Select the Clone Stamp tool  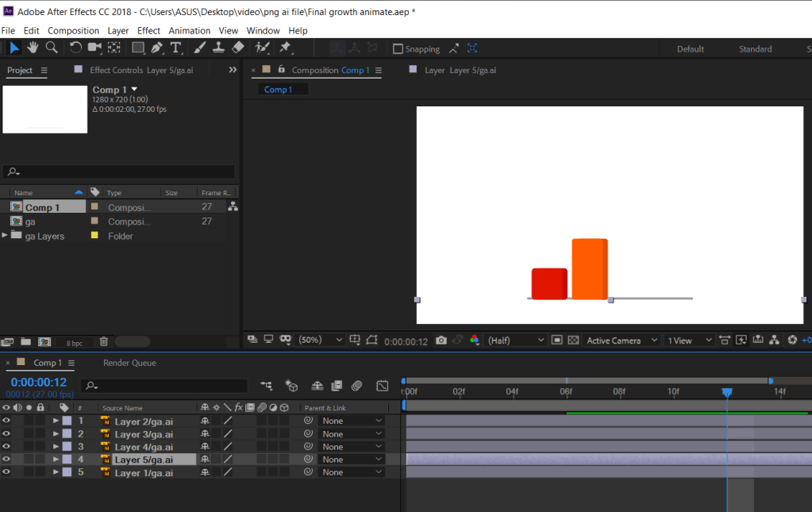(218, 48)
